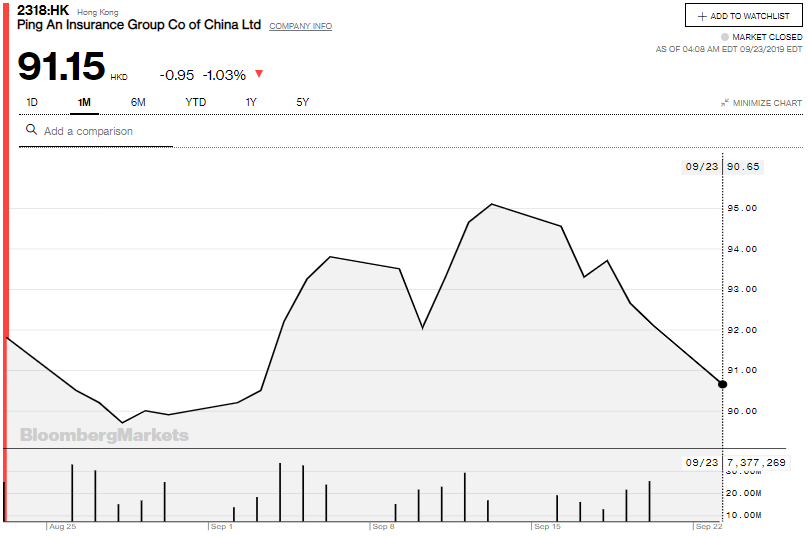Click the 91.15 price value
The height and width of the screenshot is (536, 808).
pos(61,66)
